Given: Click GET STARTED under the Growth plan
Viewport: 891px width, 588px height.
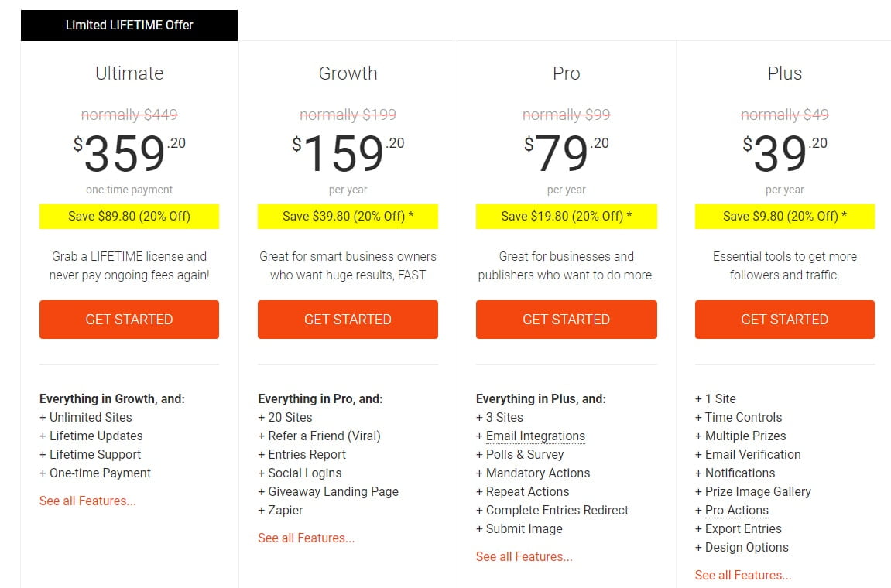Looking at the screenshot, I should tap(347, 319).
